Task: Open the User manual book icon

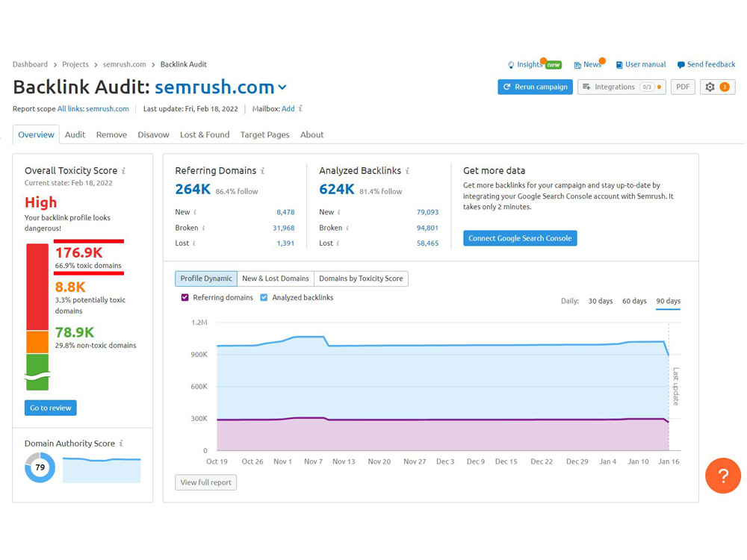Action: click(619, 65)
